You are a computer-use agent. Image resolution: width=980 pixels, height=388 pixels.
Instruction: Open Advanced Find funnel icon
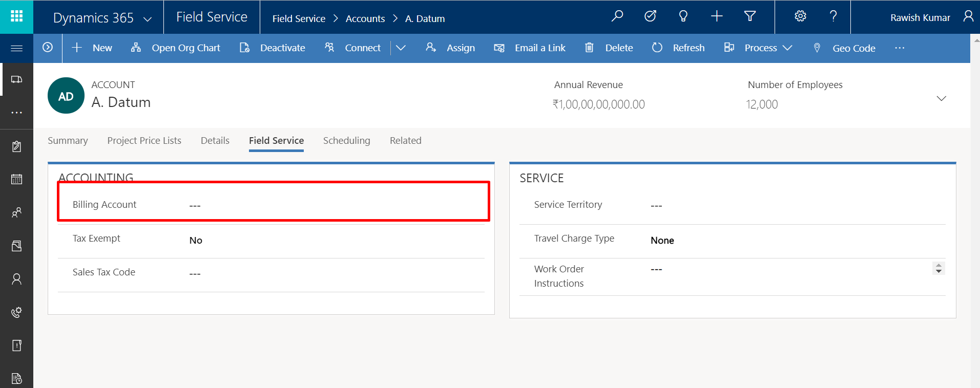pos(749,16)
